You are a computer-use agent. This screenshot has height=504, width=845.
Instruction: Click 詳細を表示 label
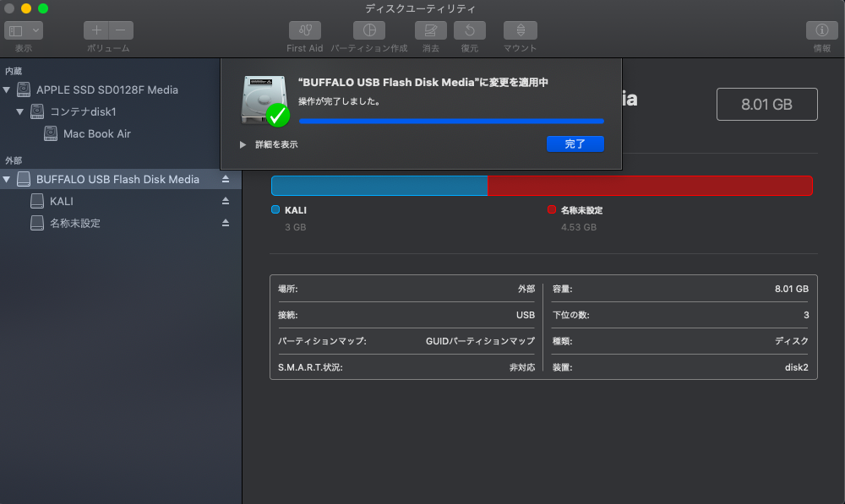click(x=276, y=144)
